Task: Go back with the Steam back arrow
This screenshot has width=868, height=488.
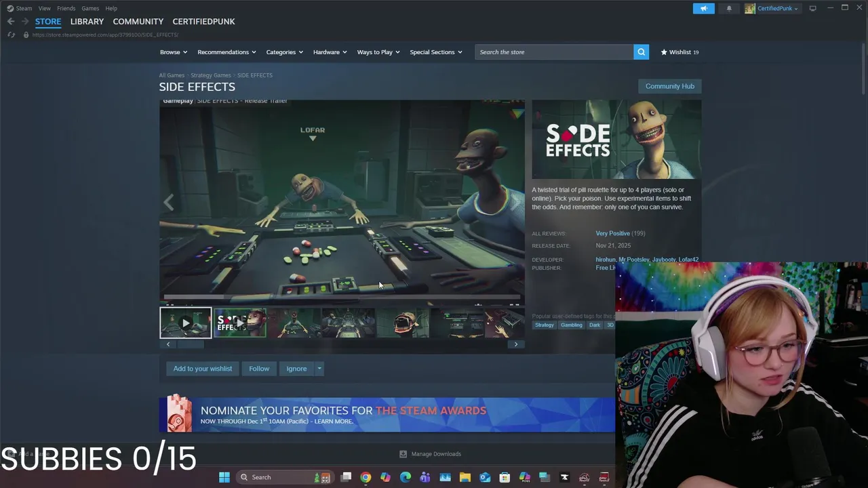Action: 11,22
